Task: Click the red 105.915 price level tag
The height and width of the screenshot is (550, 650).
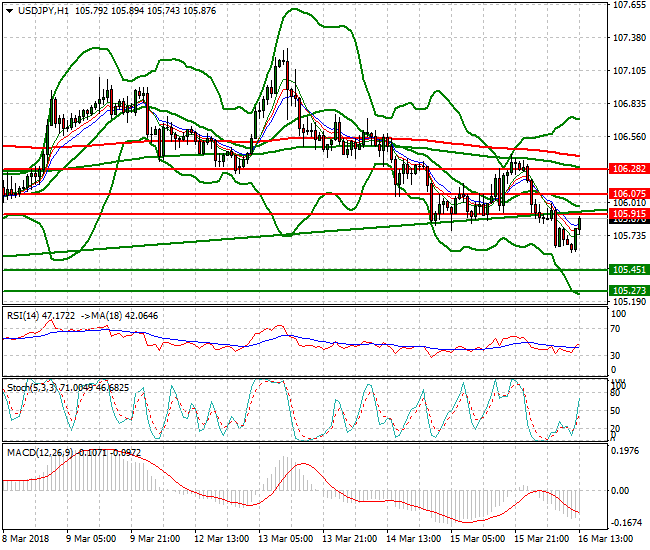Action: click(x=629, y=214)
